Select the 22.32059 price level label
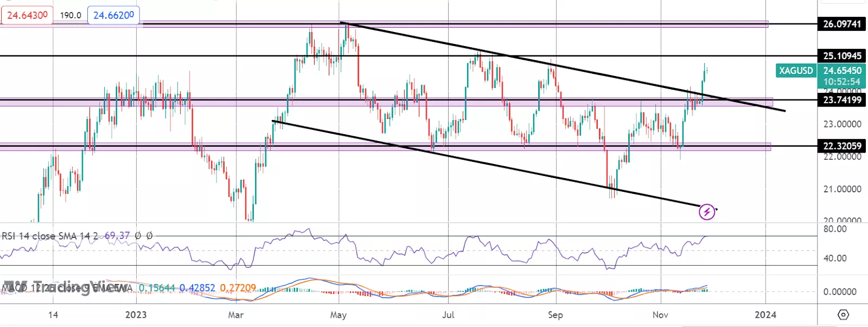The image size is (868, 327). [x=842, y=146]
